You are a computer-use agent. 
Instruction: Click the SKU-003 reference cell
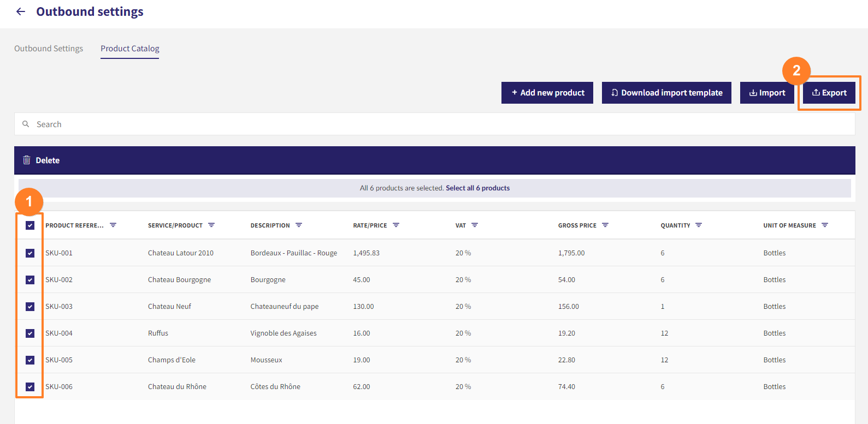[59, 306]
